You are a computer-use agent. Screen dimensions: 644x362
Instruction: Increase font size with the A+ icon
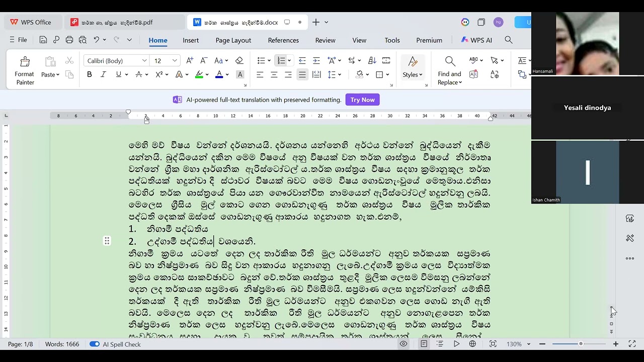click(190, 60)
